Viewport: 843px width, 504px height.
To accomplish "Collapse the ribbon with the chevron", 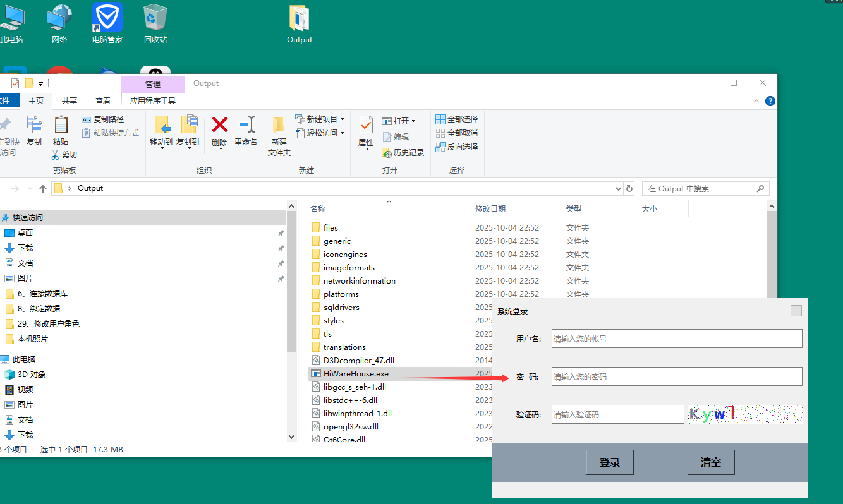I will pyautogui.click(x=756, y=101).
